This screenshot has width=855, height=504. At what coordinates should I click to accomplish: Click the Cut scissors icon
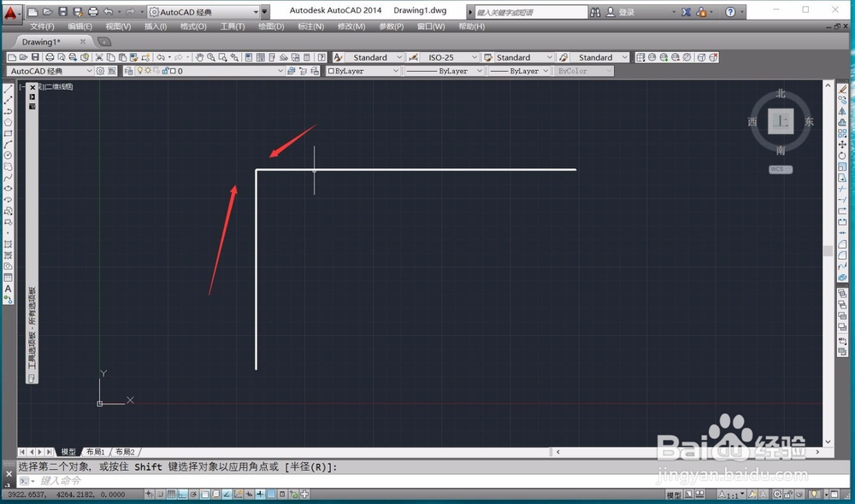[x=98, y=57]
